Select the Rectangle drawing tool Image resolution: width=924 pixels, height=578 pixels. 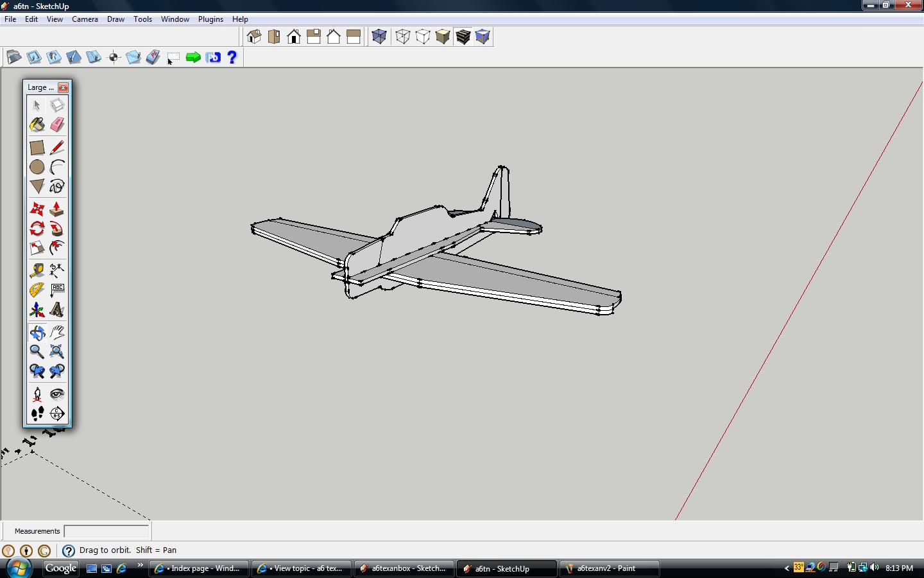(37, 148)
